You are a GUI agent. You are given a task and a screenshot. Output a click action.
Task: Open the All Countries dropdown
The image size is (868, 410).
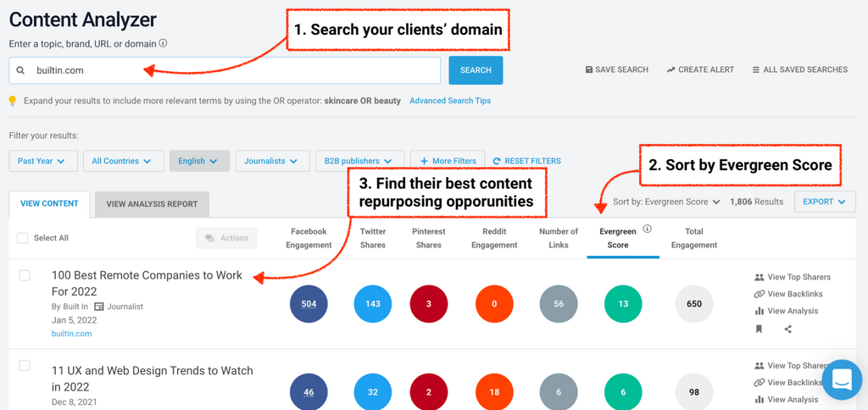(x=122, y=161)
